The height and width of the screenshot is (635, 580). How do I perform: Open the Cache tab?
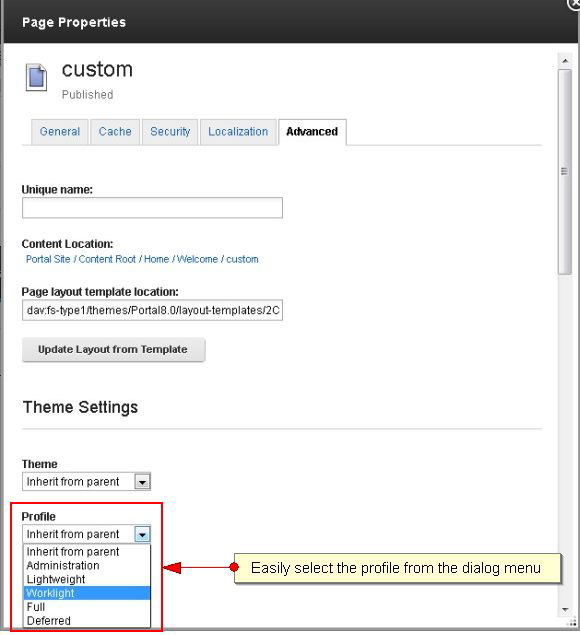[115, 132]
